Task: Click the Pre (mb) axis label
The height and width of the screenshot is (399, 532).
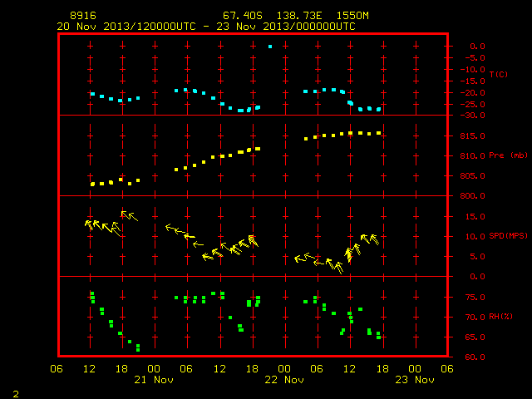Action: click(508, 155)
